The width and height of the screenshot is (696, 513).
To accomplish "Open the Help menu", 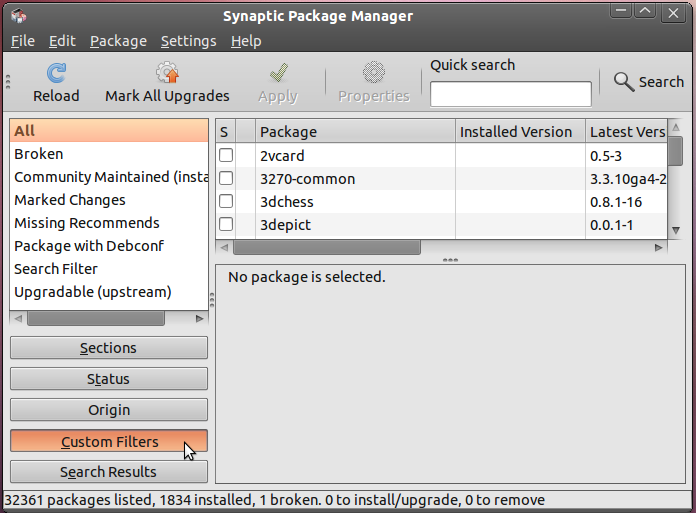I will coord(246,41).
